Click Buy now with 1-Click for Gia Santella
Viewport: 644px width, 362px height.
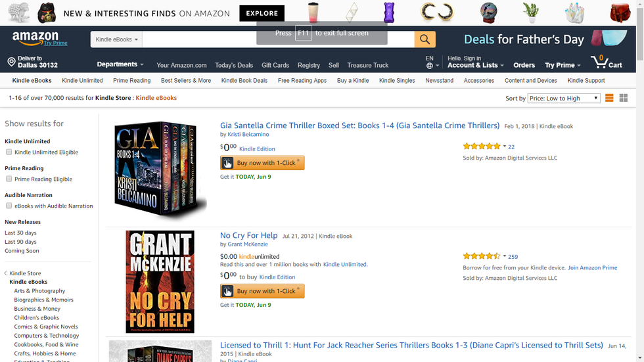click(x=262, y=163)
